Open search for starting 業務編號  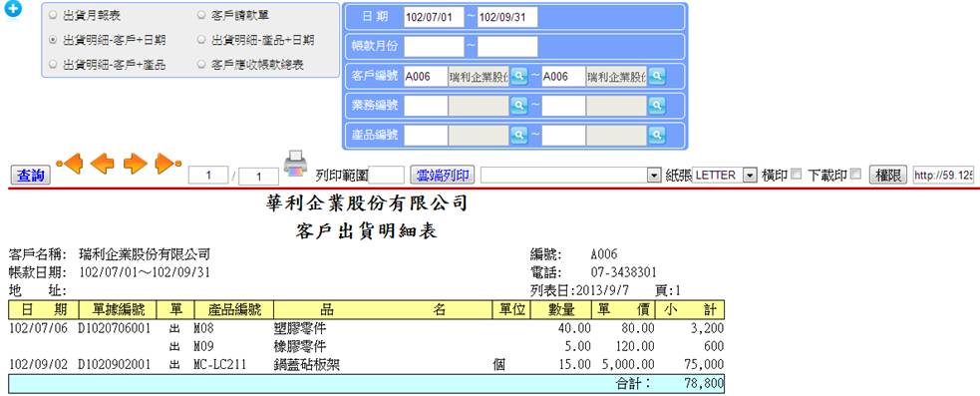518,105
